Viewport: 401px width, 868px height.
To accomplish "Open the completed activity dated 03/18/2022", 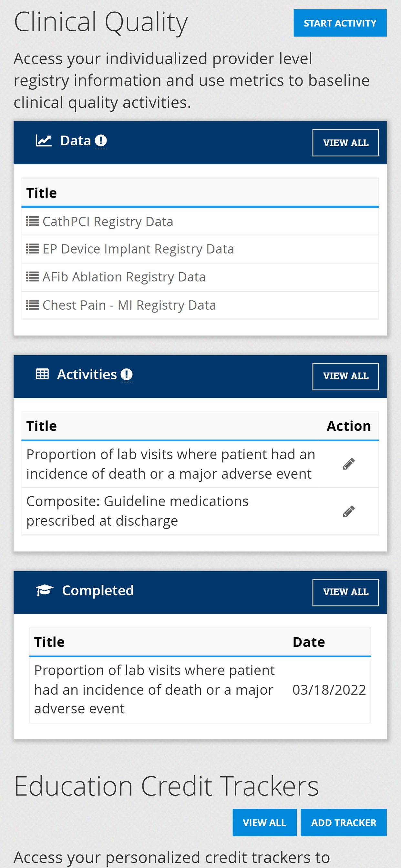I will (x=154, y=689).
